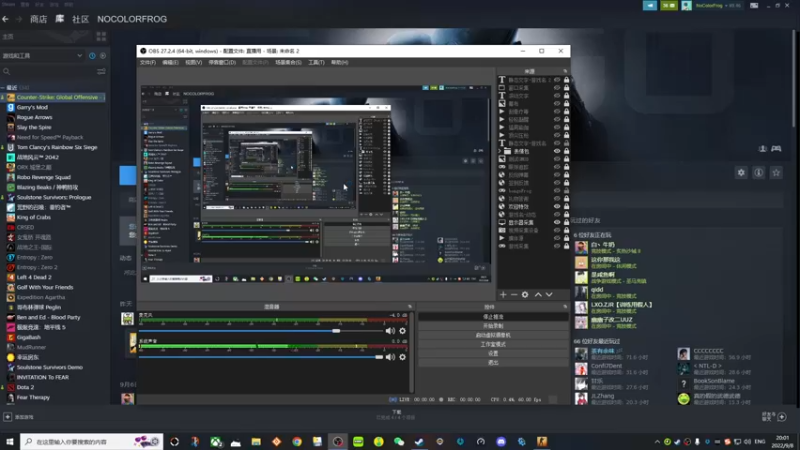Pop out the 混音器 dock with its header icon

tap(409, 307)
